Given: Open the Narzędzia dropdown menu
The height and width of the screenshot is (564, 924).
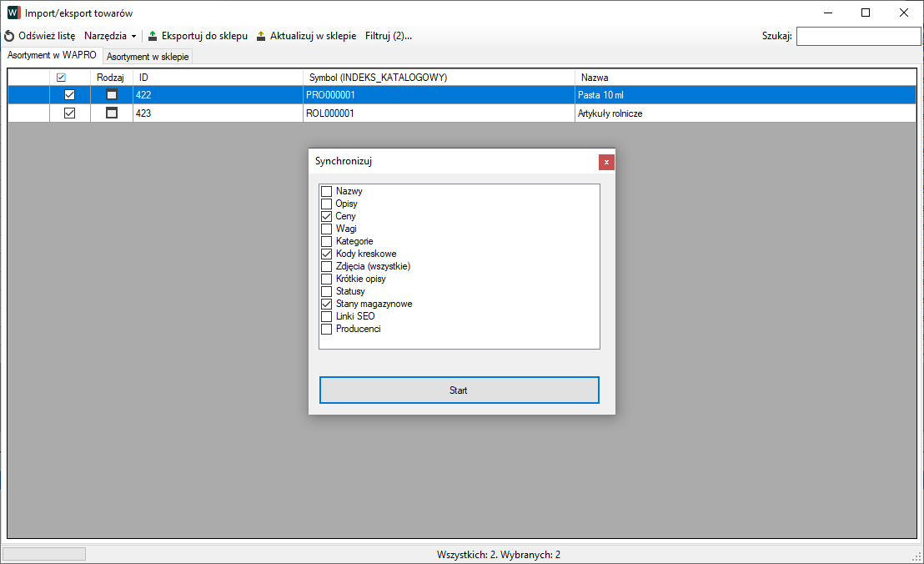Looking at the screenshot, I should [x=110, y=36].
